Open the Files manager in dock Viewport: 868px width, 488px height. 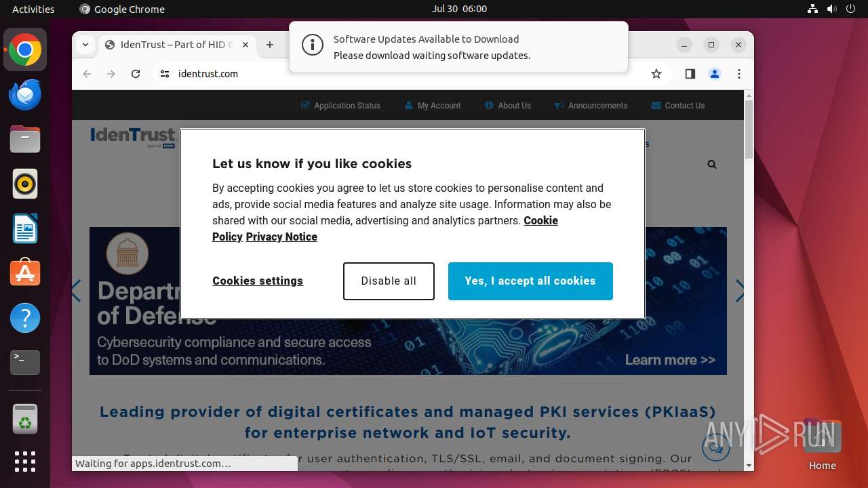pyautogui.click(x=25, y=140)
